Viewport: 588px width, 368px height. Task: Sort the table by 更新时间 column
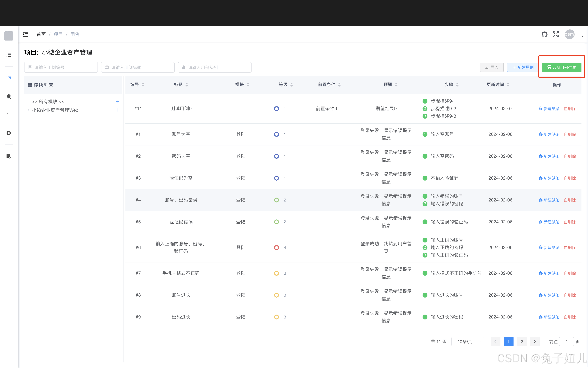(x=508, y=84)
